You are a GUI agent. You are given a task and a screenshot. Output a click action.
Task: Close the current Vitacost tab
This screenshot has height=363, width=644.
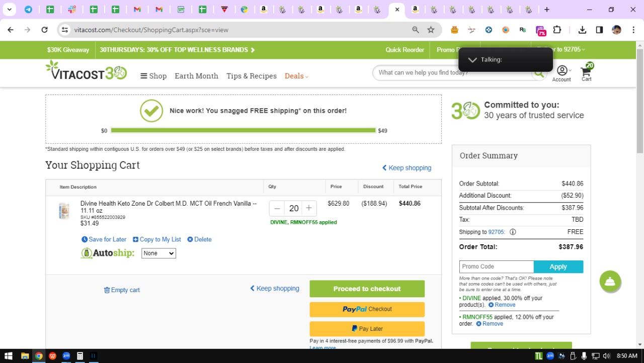(x=397, y=10)
